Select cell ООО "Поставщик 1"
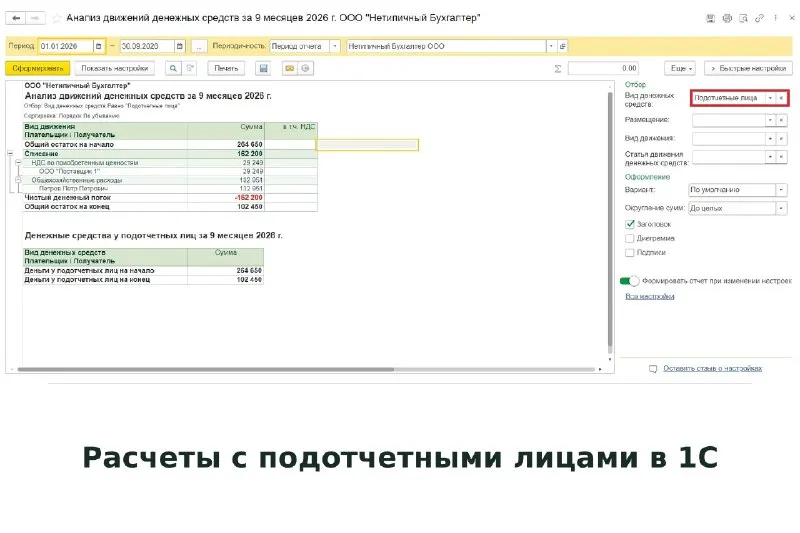This screenshot has width=800, height=533. (105, 171)
